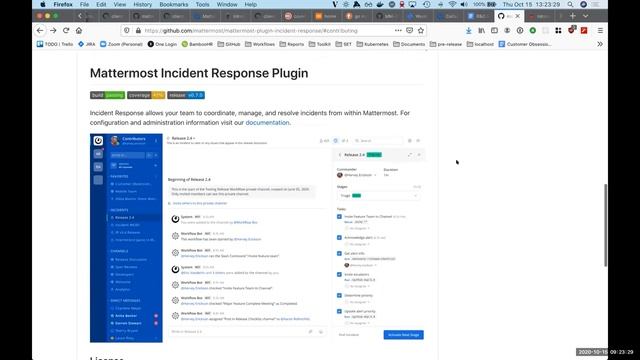Open the red shield extension with badge
The height and width of the screenshot is (360, 640).
[x=571, y=30]
